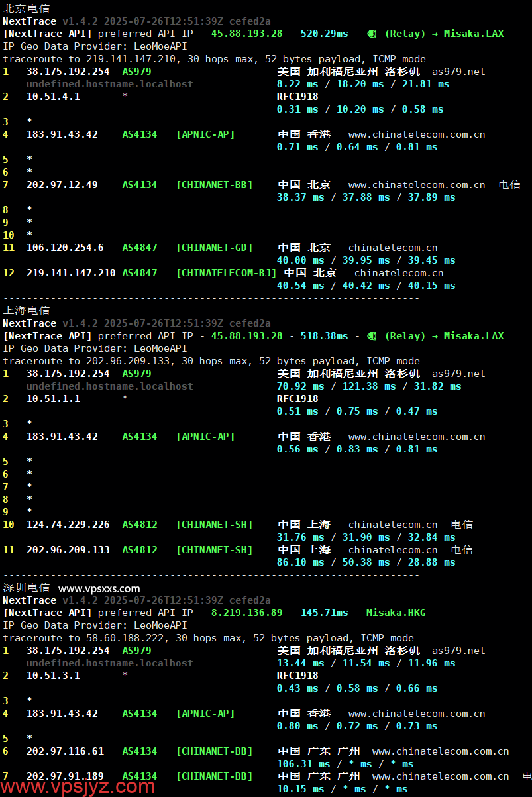The height and width of the screenshot is (797, 532).
Task: Click the latency value 145.71ms
Action: click(x=324, y=613)
